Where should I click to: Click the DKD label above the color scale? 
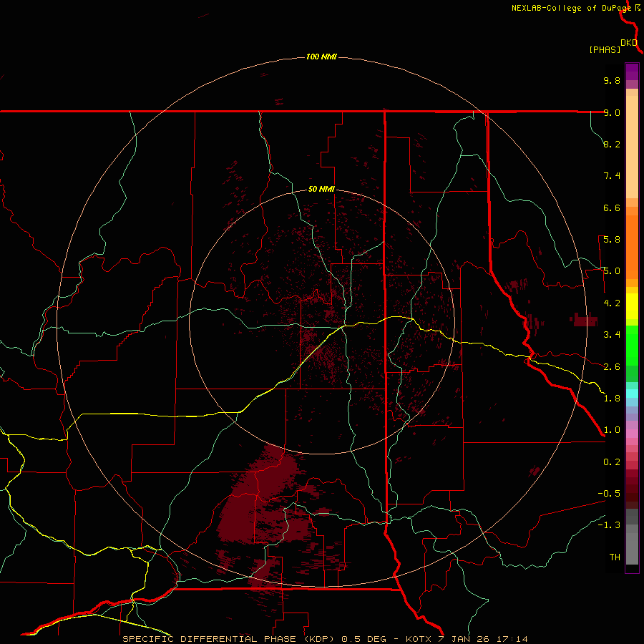[x=629, y=43]
